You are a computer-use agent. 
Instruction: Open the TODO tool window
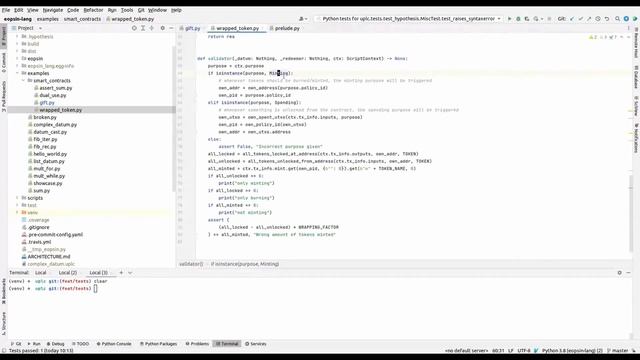(x=80, y=344)
